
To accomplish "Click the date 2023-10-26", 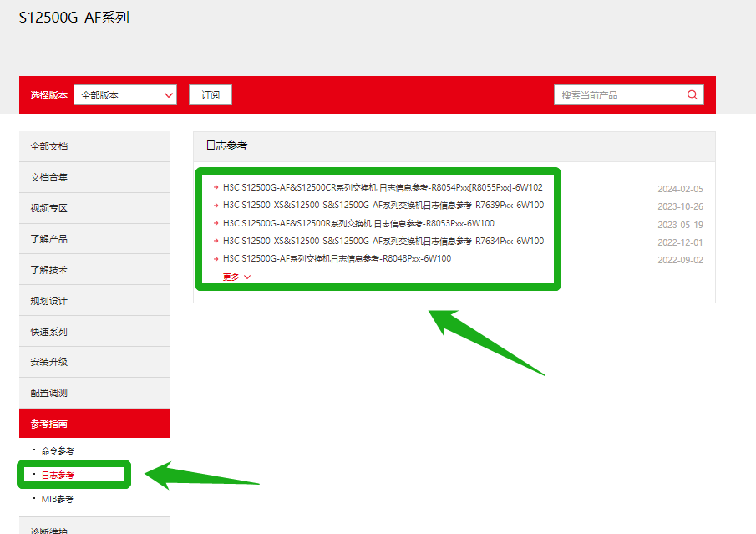I will [680, 206].
